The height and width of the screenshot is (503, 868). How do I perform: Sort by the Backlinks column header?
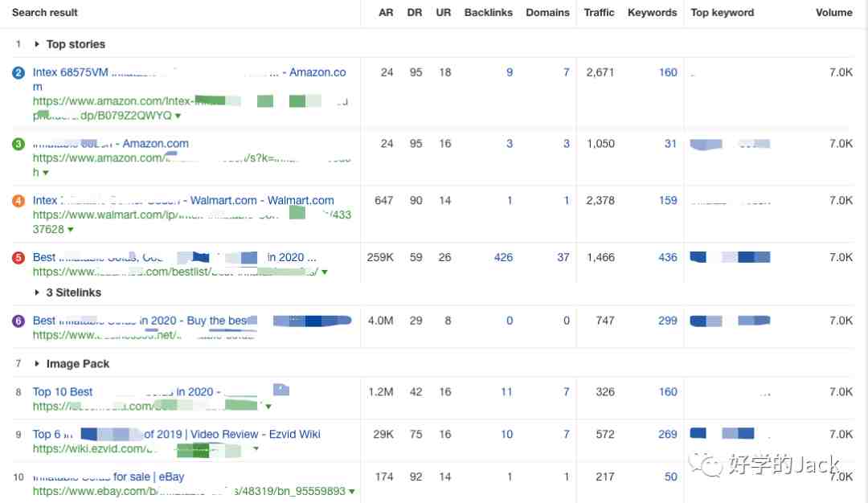pos(488,13)
